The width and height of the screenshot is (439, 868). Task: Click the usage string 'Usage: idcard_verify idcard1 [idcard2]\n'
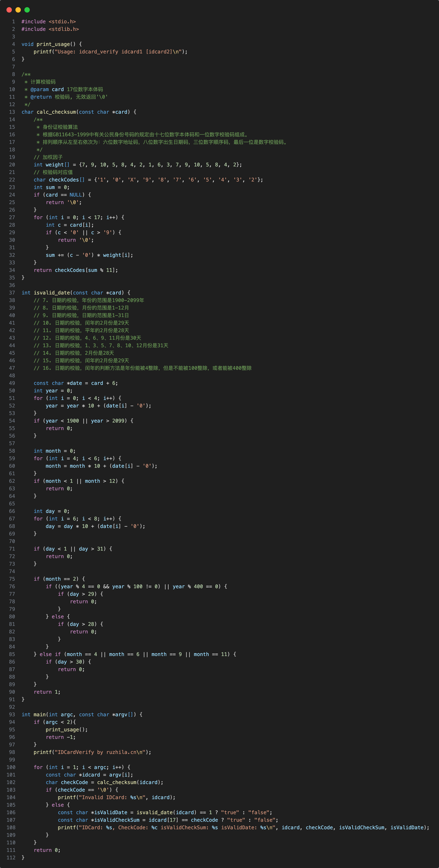point(118,51)
